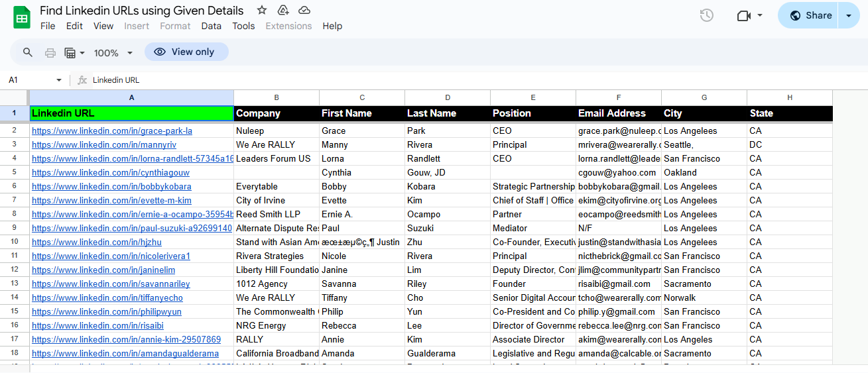Select the cell containing Oakland
868x373 pixels.
point(704,173)
